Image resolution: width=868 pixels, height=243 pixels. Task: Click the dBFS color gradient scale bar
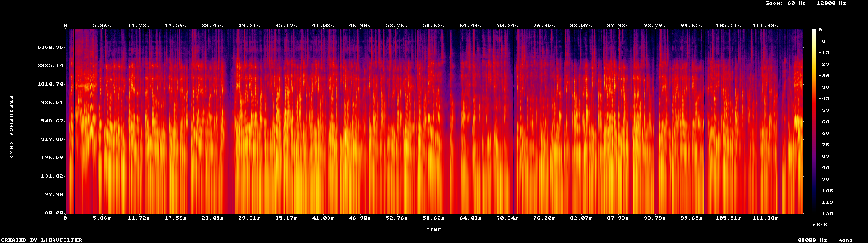814,121
